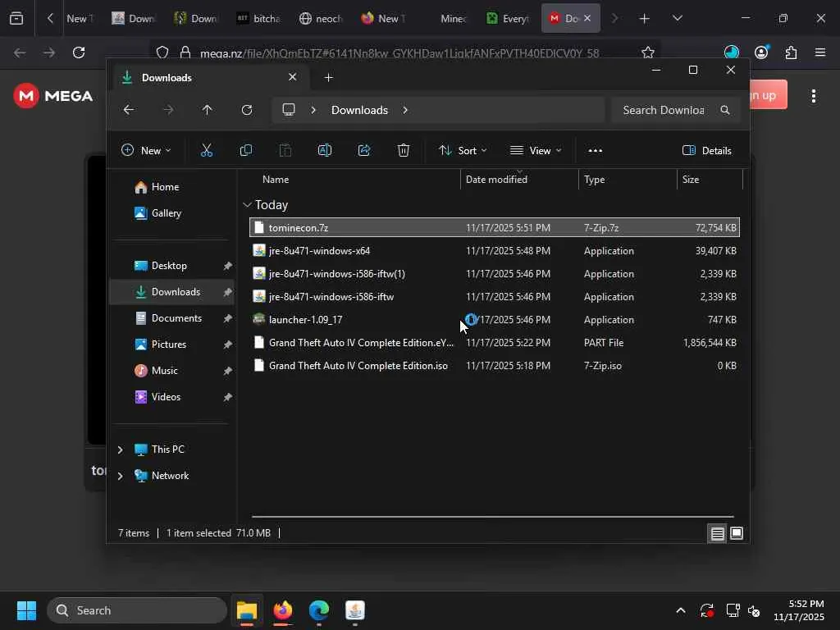Click the search magnifier in Search Downloads box
Image resolution: width=840 pixels, height=630 pixels.
click(x=725, y=110)
